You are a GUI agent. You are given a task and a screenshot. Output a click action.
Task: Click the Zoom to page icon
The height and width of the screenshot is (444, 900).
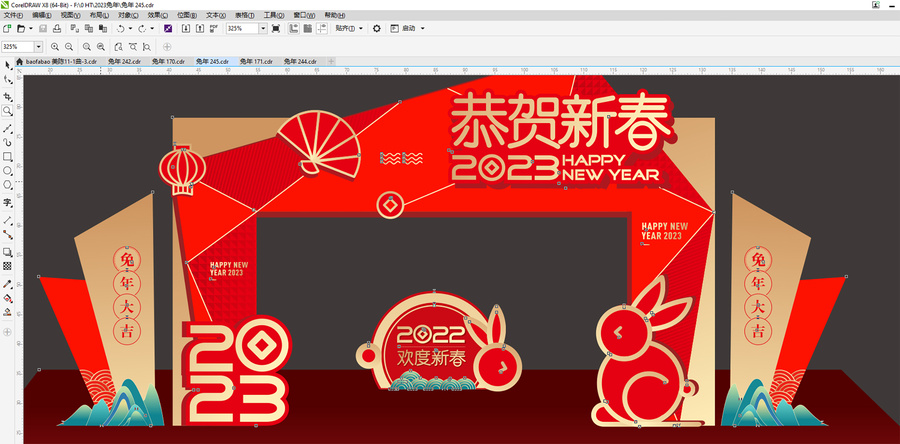[x=119, y=46]
